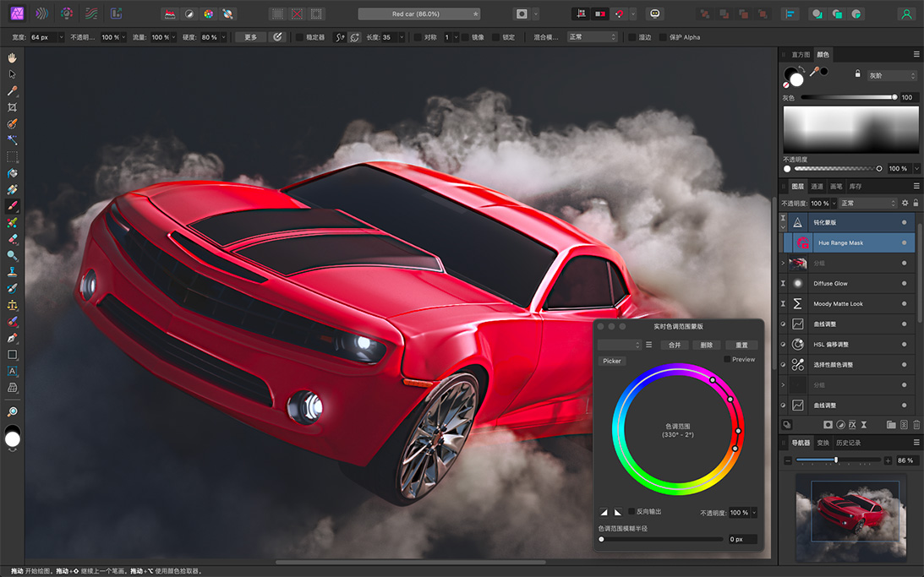Switch to the 通道 (Channels) tab
Image resolution: width=924 pixels, height=577 pixels.
pyautogui.click(x=817, y=187)
